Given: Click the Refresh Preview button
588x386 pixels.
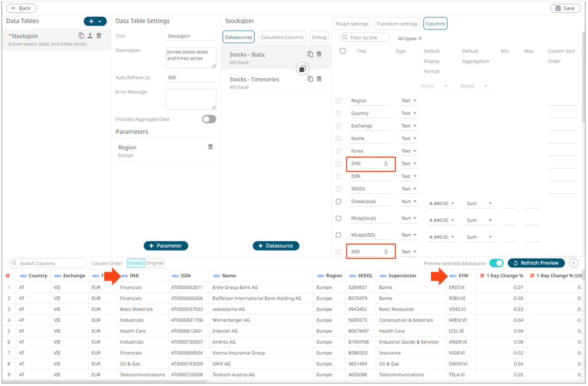Looking at the screenshot, I should click(x=536, y=263).
